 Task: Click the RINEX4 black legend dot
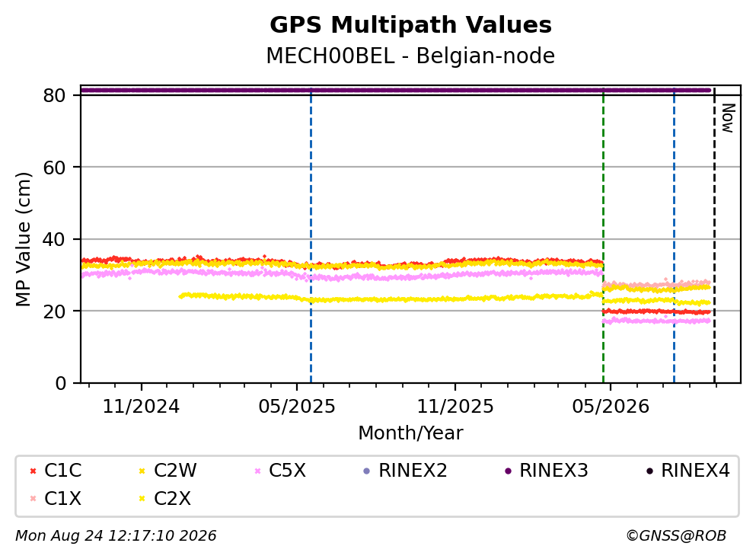pos(649,471)
